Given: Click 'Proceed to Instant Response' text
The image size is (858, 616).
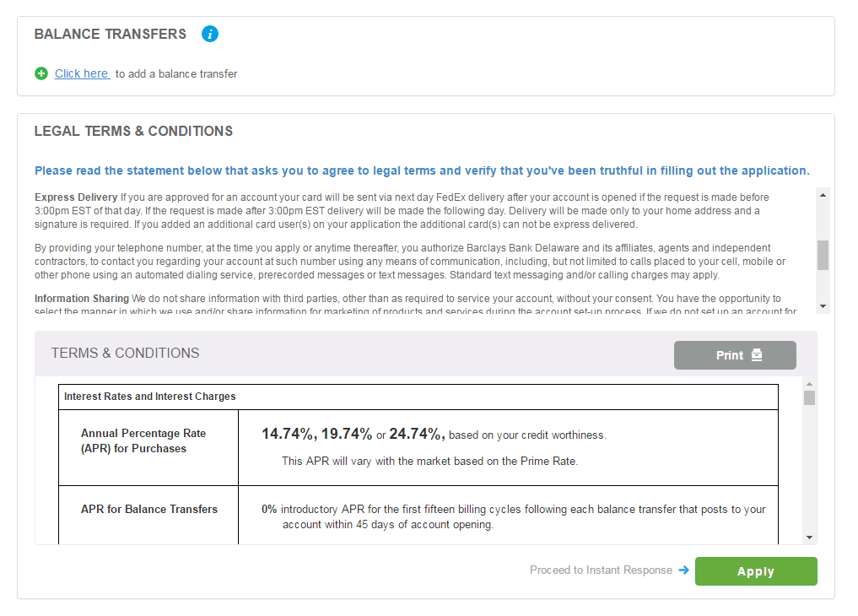Looking at the screenshot, I should 601,570.
